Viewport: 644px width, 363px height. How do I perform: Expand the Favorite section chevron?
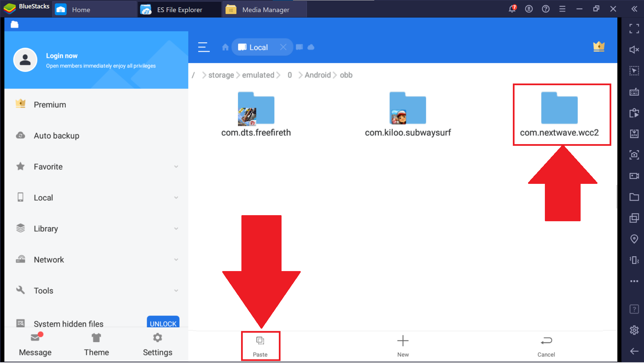[176, 167]
